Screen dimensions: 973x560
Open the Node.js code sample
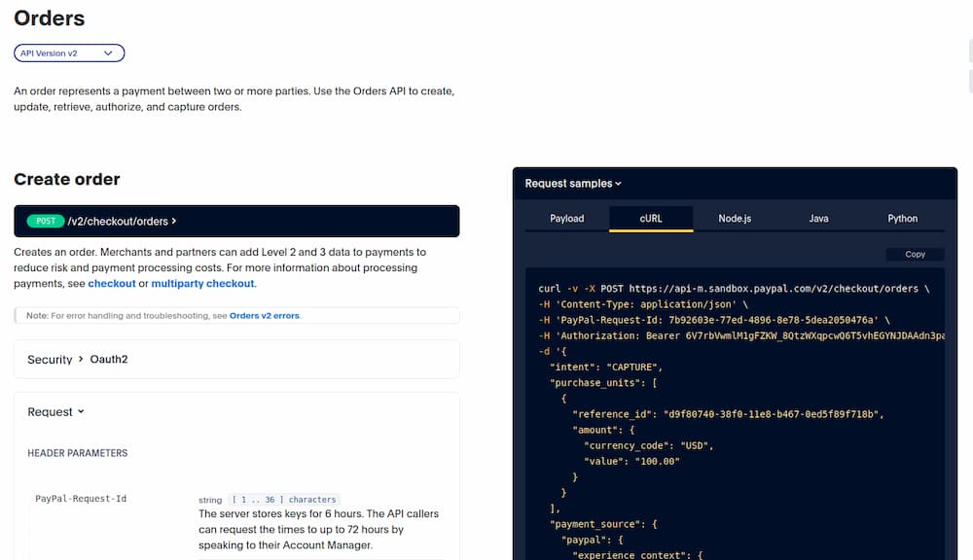[734, 219]
